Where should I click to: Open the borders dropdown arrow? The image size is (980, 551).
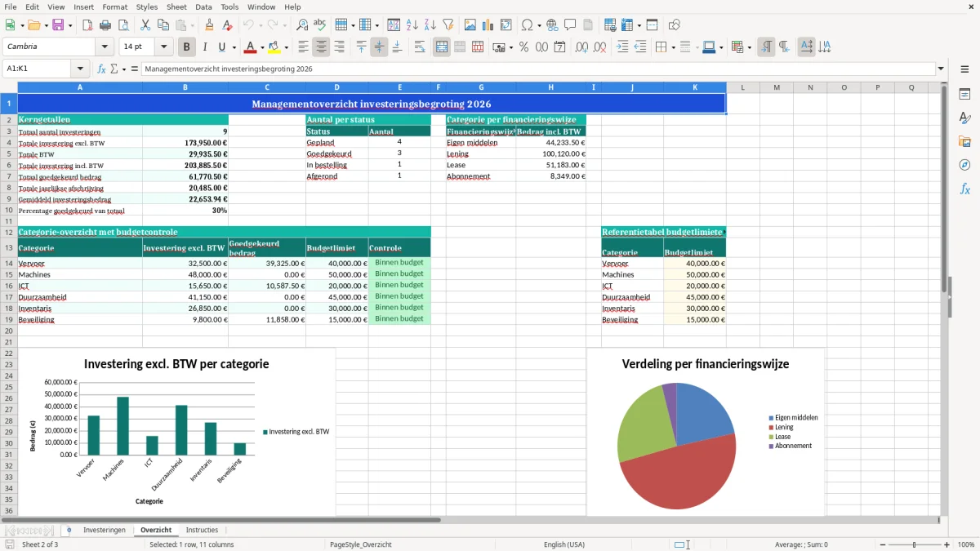pyautogui.click(x=673, y=47)
